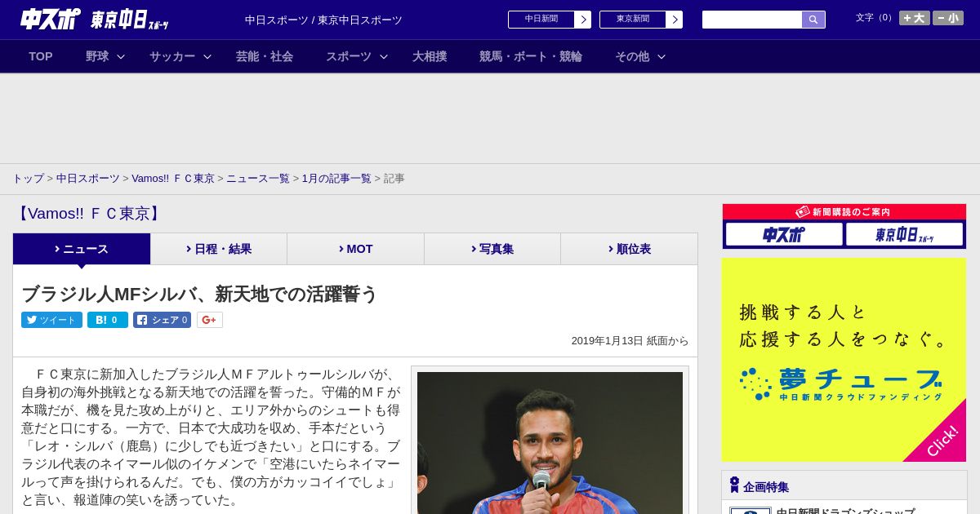Click the トップ breadcrumb link
The width and height of the screenshot is (980, 514).
pos(28,179)
